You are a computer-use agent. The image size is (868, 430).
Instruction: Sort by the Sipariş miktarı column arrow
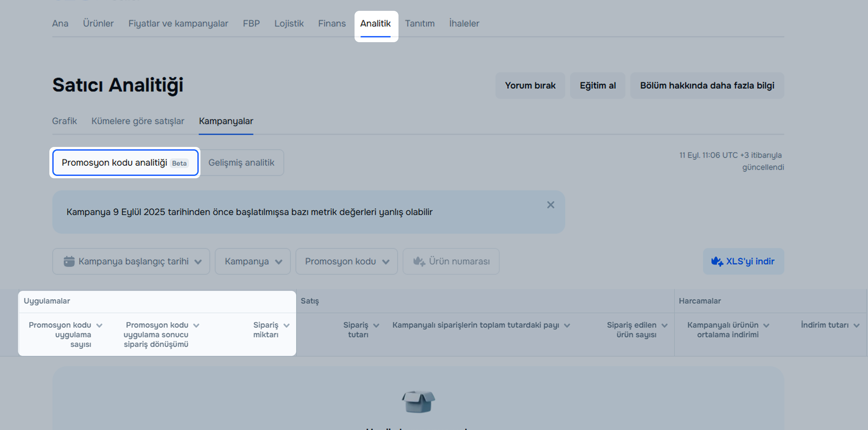[287, 326]
